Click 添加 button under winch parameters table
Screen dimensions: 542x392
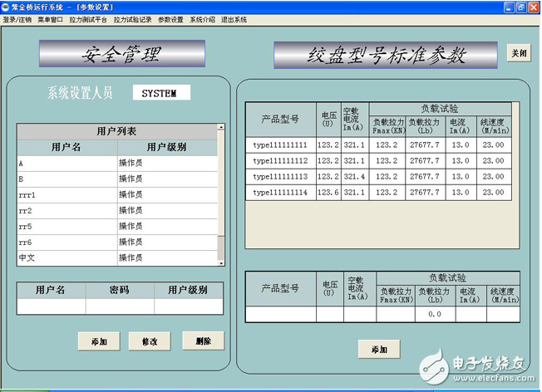(x=379, y=350)
